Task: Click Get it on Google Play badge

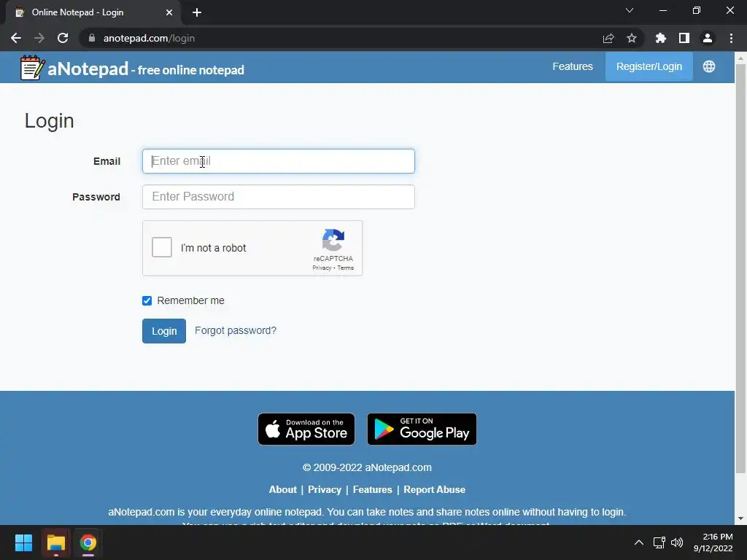Action: click(422, 429)
